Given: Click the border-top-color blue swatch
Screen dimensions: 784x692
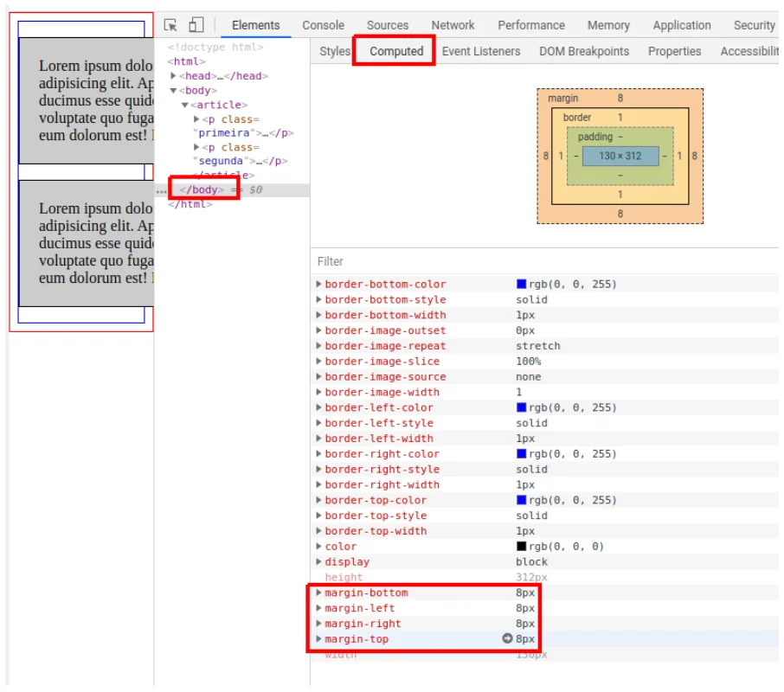Looking at the screenshot, I should click(521, 500).
